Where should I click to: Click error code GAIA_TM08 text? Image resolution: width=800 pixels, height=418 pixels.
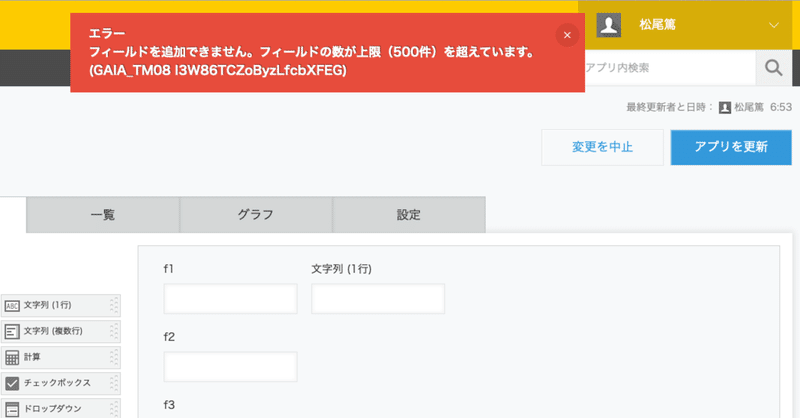[x=218, y=70]
